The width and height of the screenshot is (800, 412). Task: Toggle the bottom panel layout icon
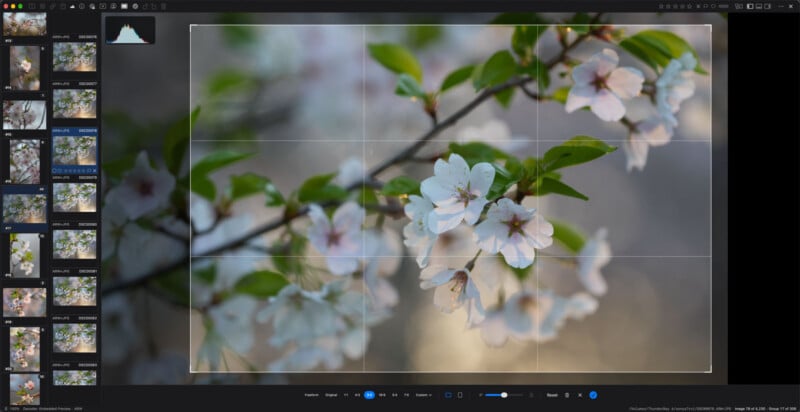pos(759,6)
